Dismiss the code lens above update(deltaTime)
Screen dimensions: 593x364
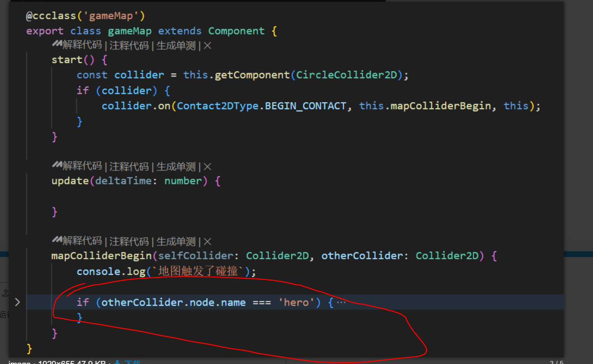(x=207, y=166)
